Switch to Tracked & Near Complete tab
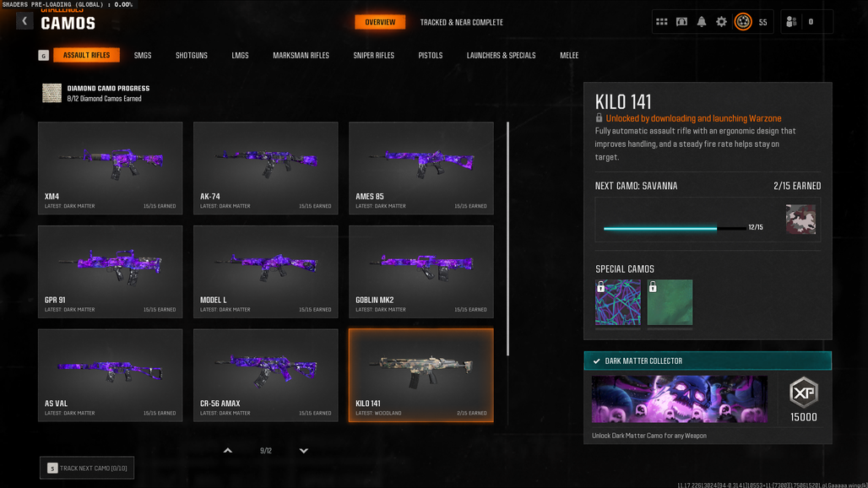 462,23
